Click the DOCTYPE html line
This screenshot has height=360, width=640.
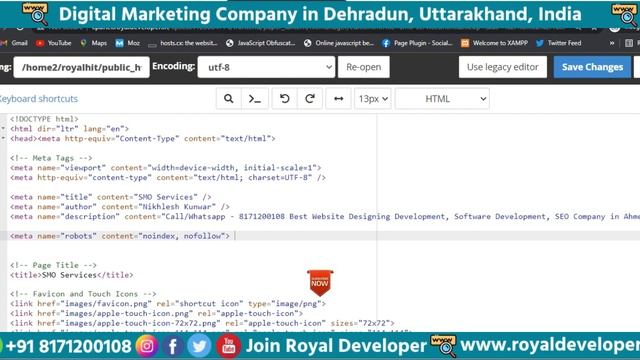click(44, 119)
